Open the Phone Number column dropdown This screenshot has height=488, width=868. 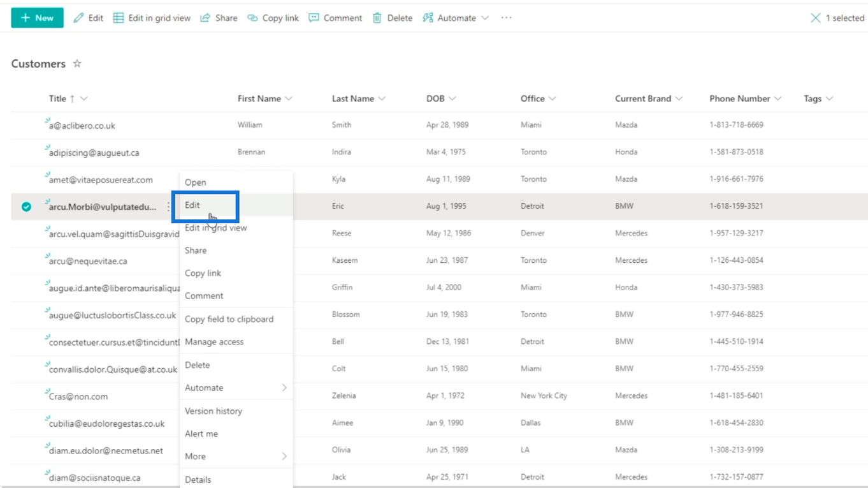coord(778,98)
